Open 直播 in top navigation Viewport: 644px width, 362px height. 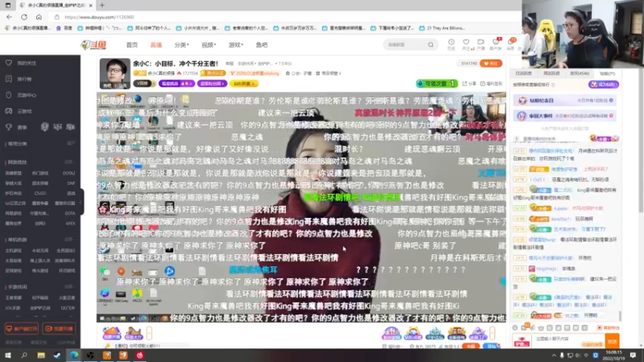tap(156, 45)
